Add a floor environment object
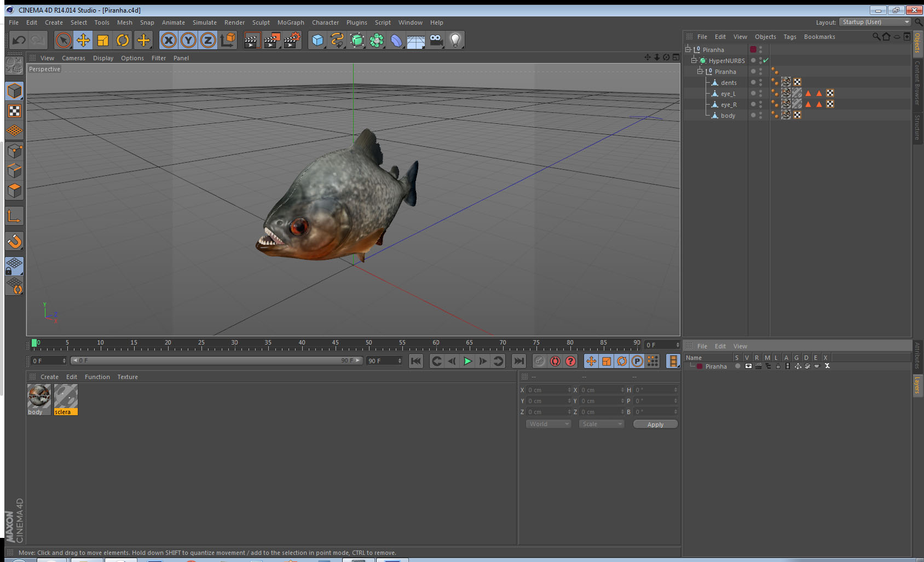 click(416, 40)
